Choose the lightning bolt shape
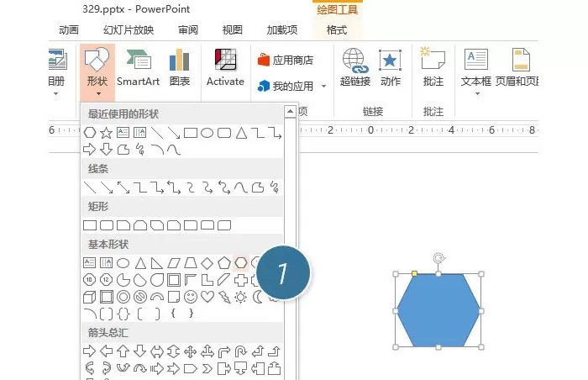 (224, 297)
